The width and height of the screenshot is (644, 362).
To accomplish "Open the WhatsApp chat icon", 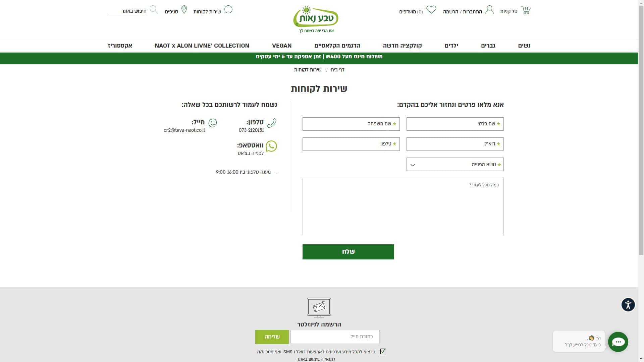I will point(271,146).
